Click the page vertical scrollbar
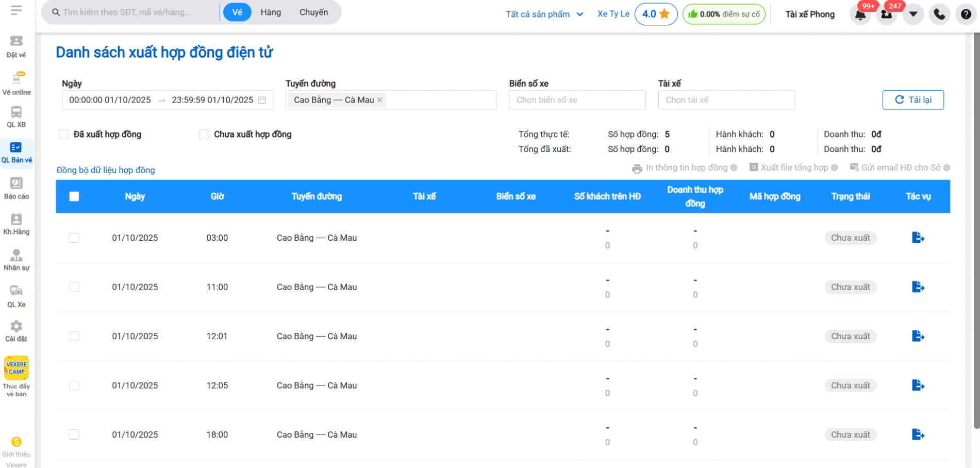Viewport: 980px width, 468px height. pos(976,232)
